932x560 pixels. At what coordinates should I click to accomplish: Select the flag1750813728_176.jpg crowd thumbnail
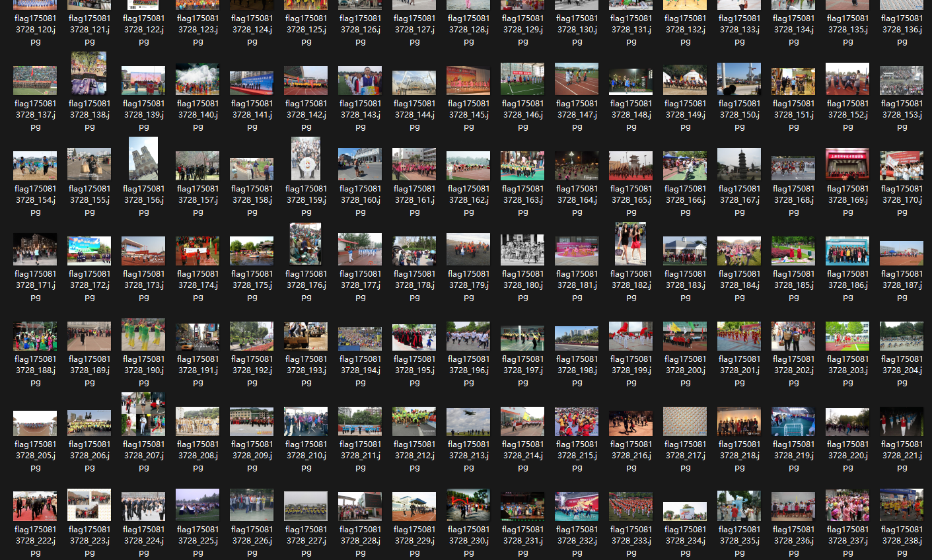point(306,244)
